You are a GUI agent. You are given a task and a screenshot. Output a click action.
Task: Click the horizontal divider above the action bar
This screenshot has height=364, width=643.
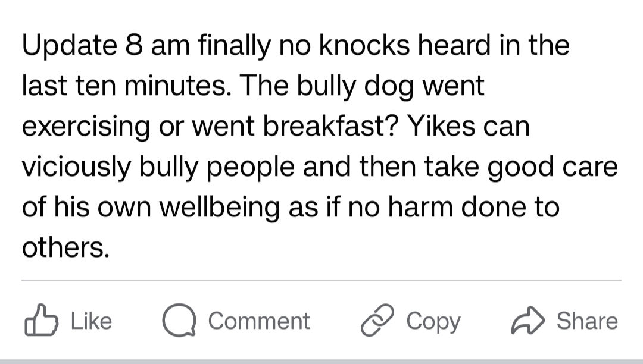(x=321, y=280)
